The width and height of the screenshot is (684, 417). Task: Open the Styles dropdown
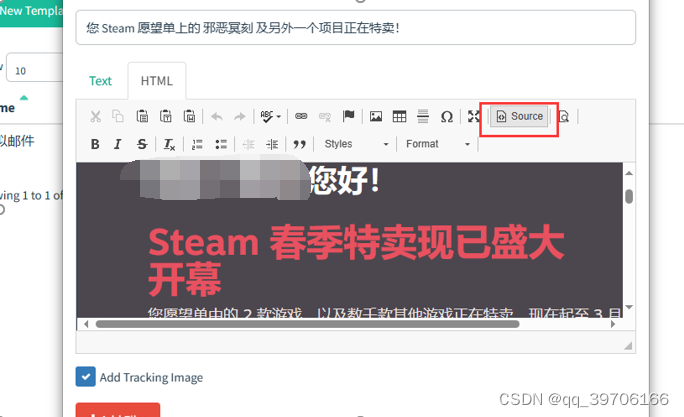pyautogui.click(x=356, y=144)
